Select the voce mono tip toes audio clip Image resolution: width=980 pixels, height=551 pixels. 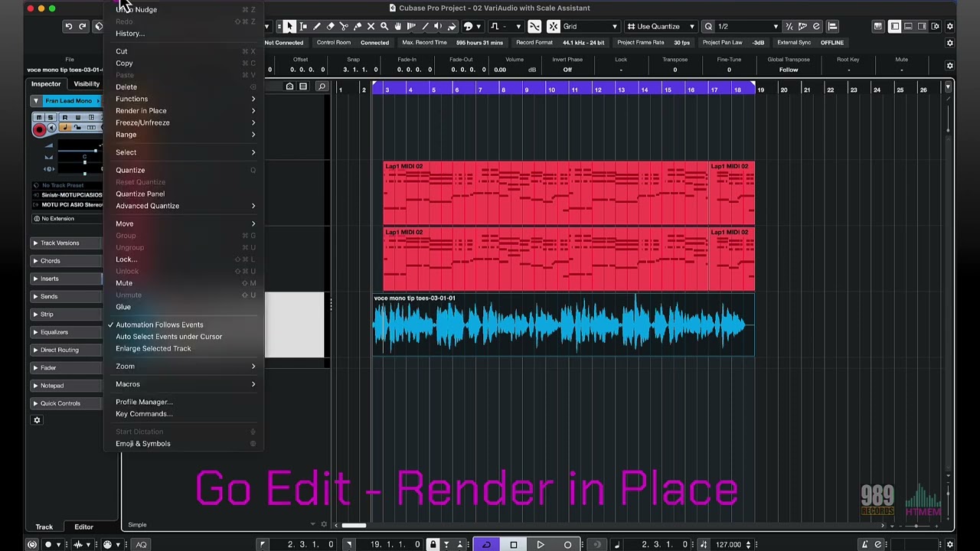coord(563,324)
